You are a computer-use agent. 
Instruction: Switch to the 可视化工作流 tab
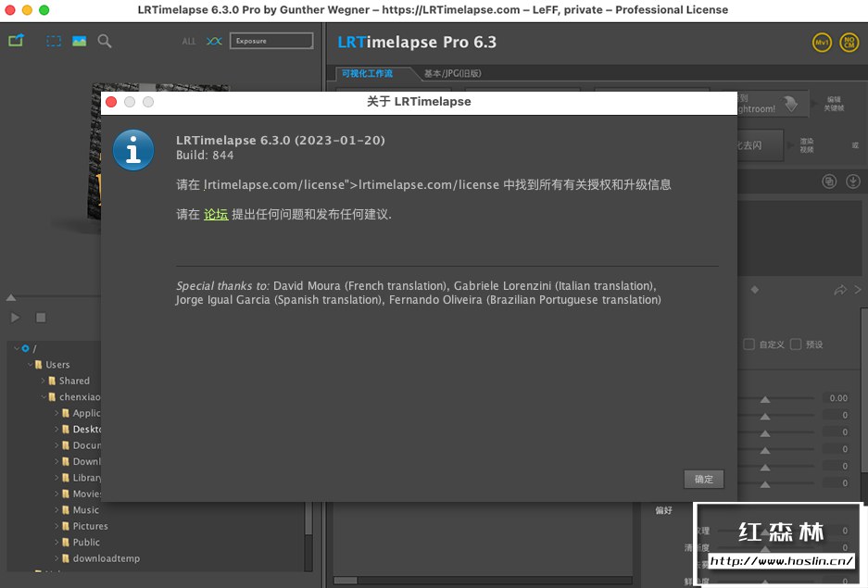(367, 73)
